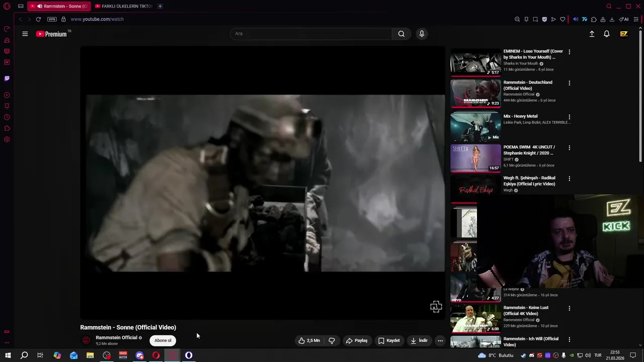Open the 8°C Bulutlu weather widget

click(x=496, y=355)
